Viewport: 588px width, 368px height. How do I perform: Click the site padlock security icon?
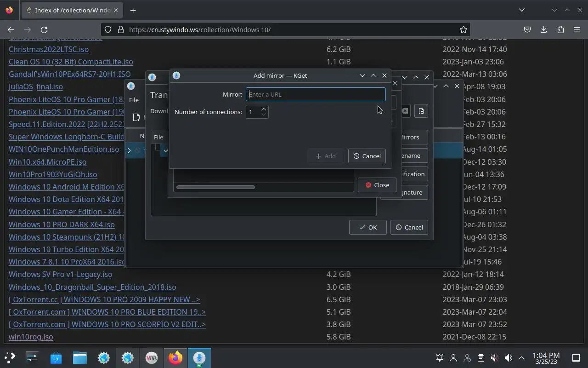[x=121, y=29]
